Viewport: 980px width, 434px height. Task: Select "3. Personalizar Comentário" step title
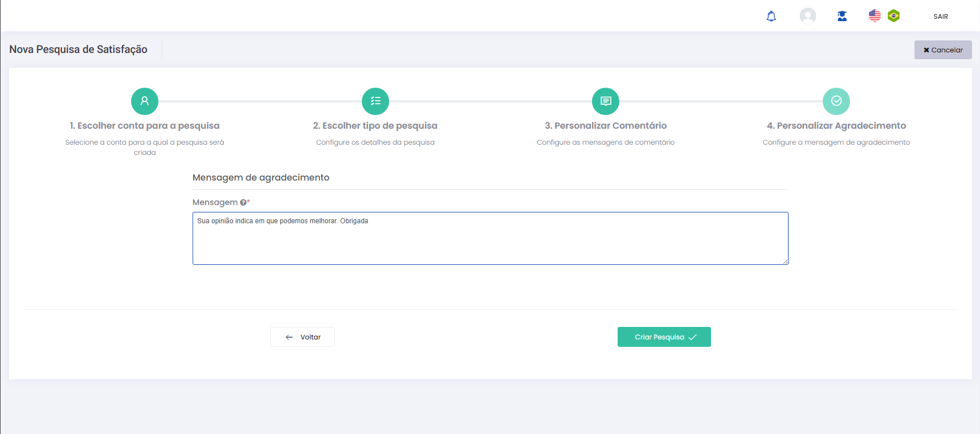point(606,126)
